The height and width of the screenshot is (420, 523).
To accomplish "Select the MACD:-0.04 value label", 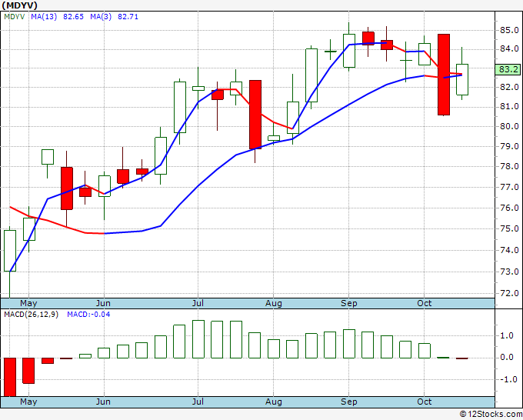I will (88, 315).
